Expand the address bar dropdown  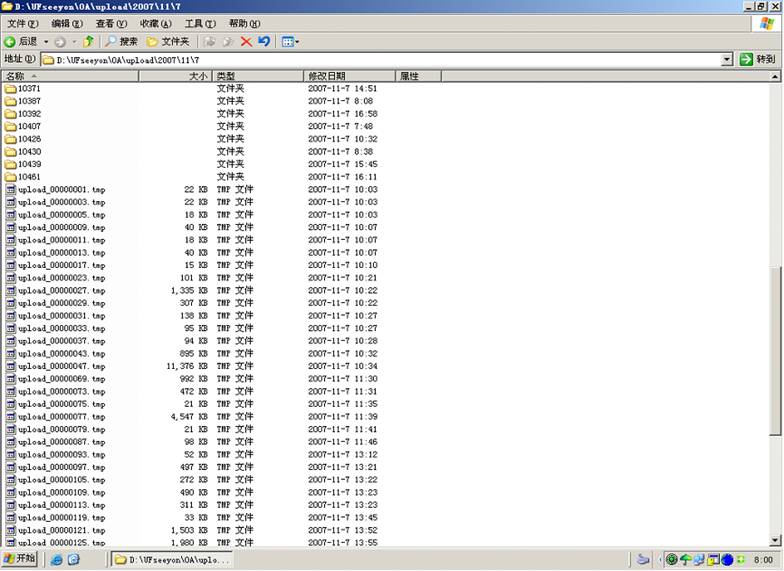[727, 60]
